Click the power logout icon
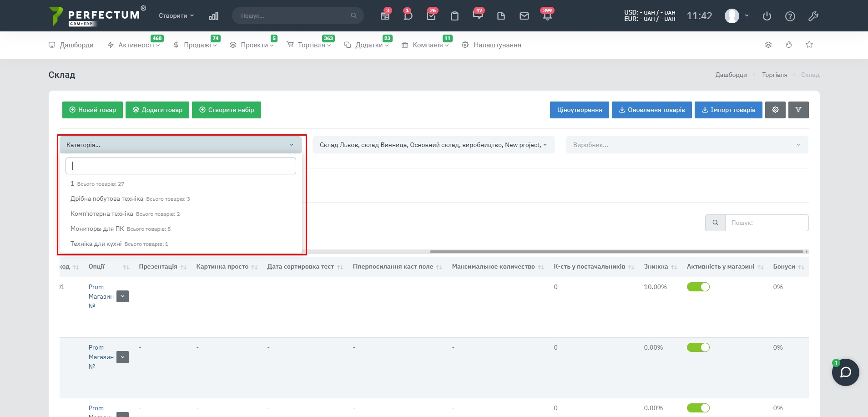This screenshot has height=417, width=868. 767,16
